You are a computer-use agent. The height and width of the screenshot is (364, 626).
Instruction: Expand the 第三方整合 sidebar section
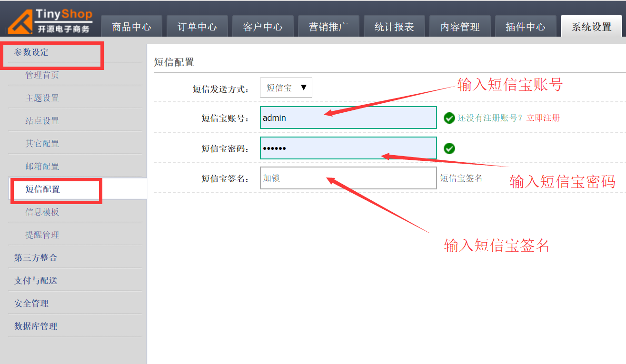pyautogui.click(x=36, y=258)
